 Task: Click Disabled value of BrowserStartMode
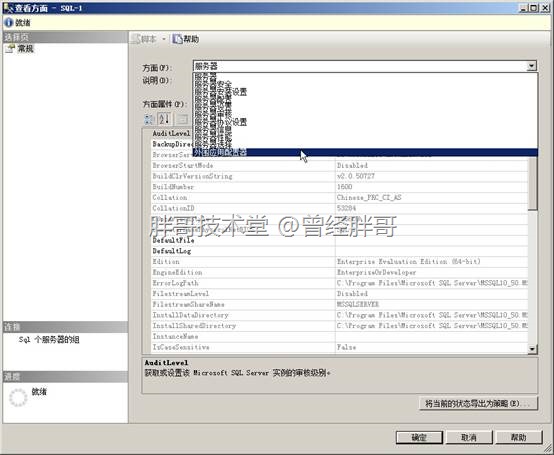(352, 165)
